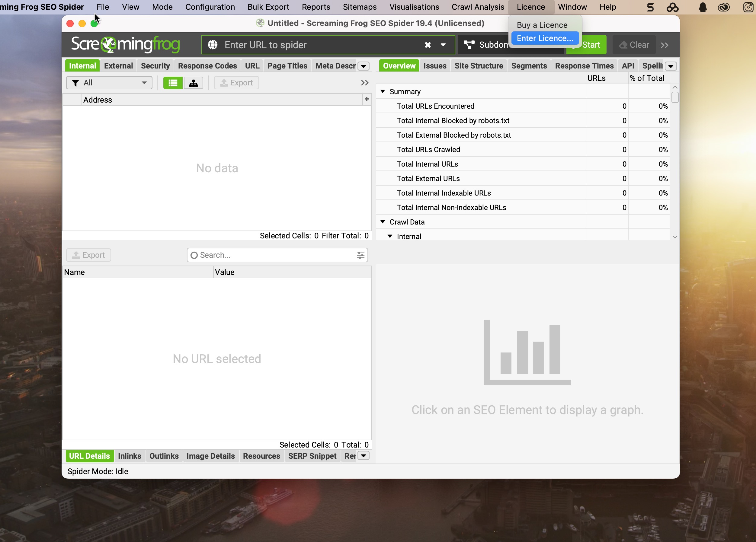Click the Creative Cloud menu bar icon
The width and height of the screenshot is (756, 542).
coord(724,7)
